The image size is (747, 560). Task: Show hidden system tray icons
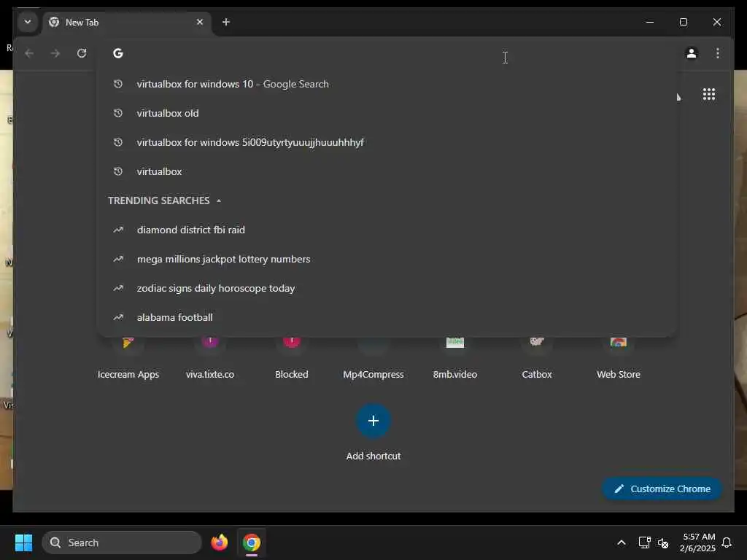point(622,542)
